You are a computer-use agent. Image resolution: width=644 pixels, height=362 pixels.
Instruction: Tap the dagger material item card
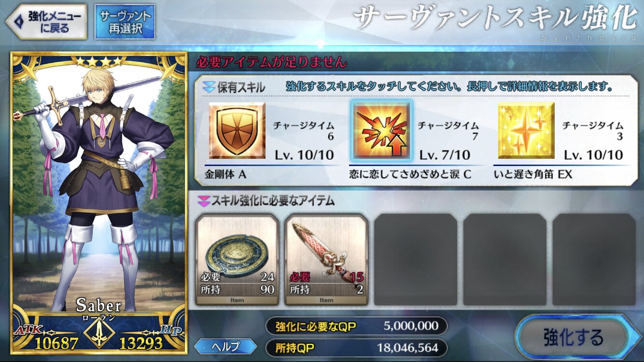point(326,260)
